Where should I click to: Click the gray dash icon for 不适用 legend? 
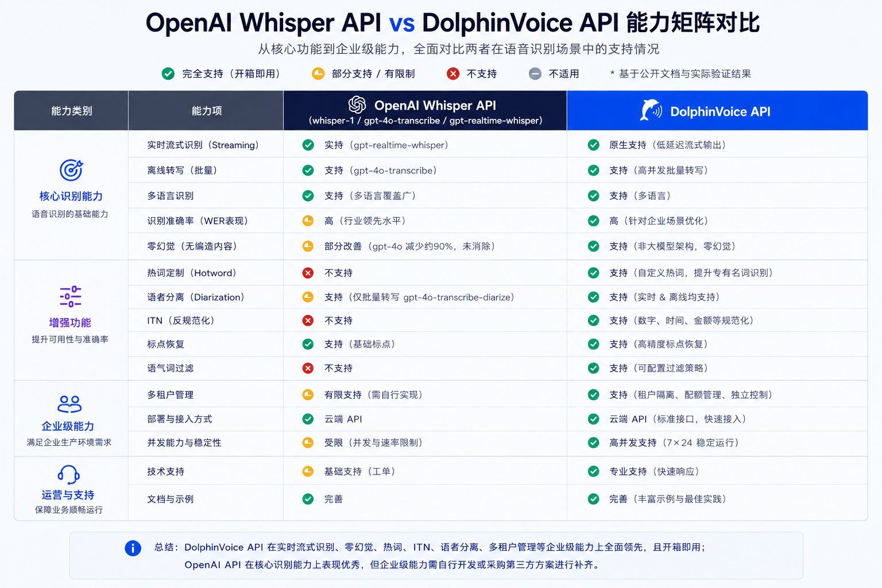tap(535, 73)
